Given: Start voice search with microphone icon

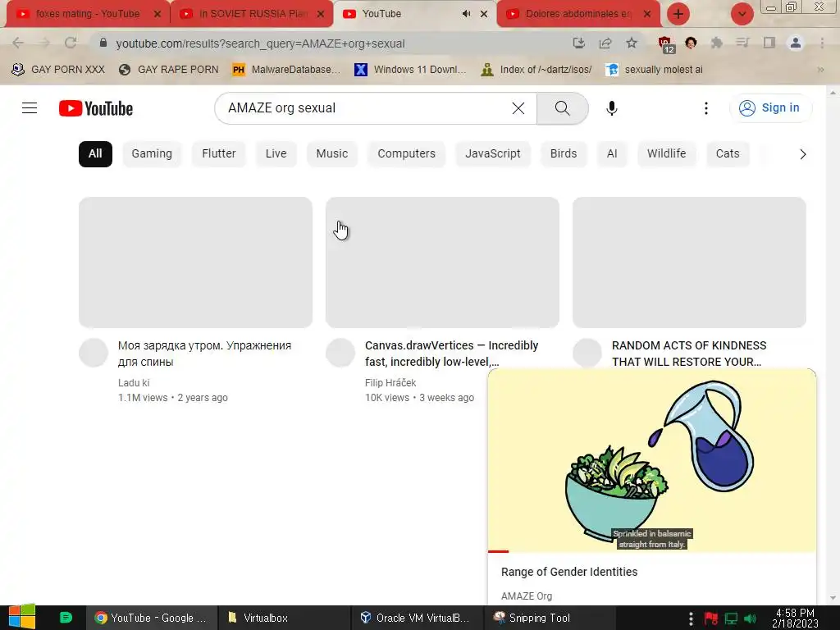Looking at the screenshot, I should coord(611,108).
